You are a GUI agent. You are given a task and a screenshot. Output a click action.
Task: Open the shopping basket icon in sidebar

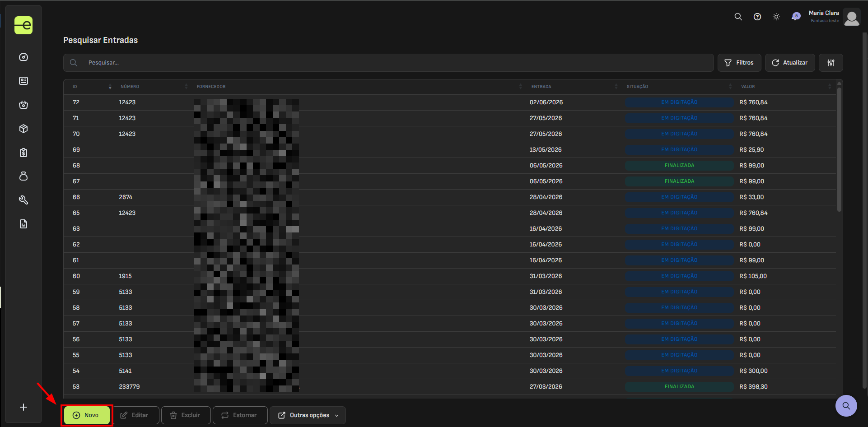pyautogui.click(x=23, y=105)
